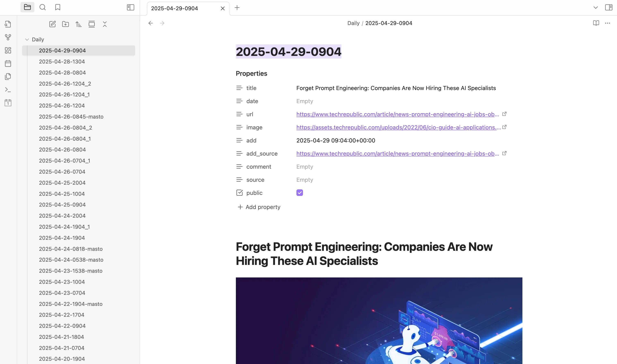Switch to reading view book icon
Image resolution: width=617 pixels, height=364 pixels.
coord(596,23)
